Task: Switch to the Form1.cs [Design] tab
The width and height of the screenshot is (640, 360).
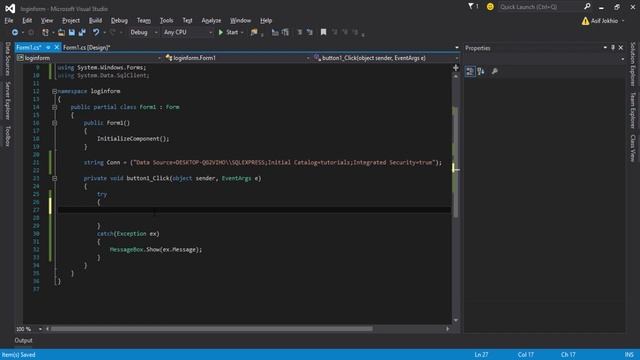Action: point(87,48)
